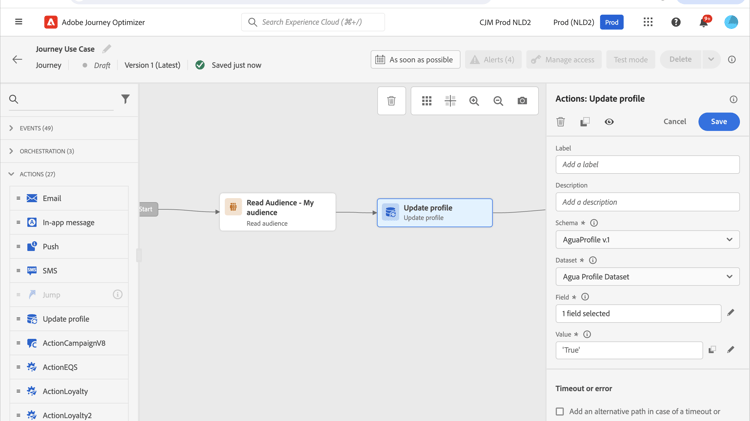Toggle the eye icon in Update profile panel

609,122
